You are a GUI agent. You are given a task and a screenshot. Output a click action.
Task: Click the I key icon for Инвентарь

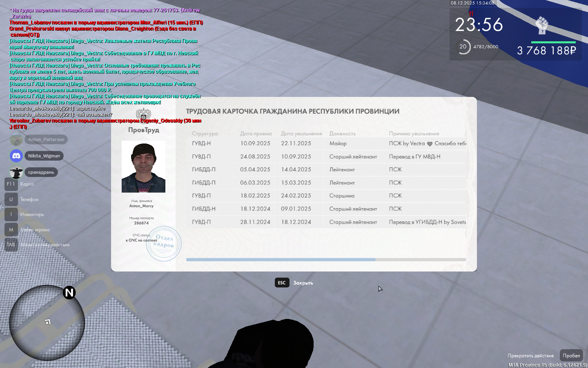[11, 214]
